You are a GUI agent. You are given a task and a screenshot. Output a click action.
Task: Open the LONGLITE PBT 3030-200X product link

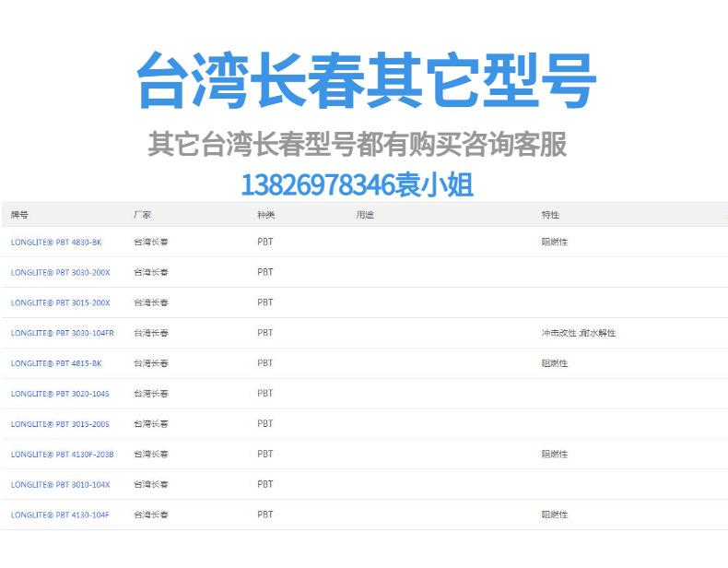(60, 273)
